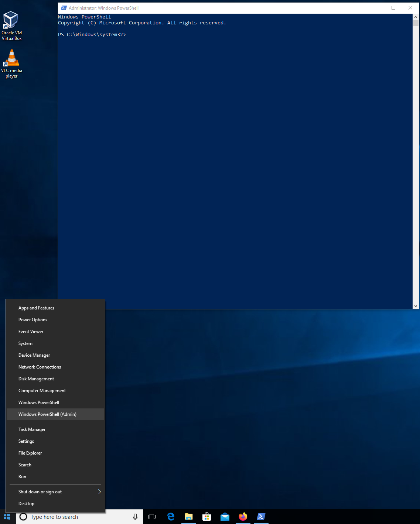This screenshot has height=524, width=420.
Task: Launch Microsoft Store from taskbar
Action: pos(207,517)
